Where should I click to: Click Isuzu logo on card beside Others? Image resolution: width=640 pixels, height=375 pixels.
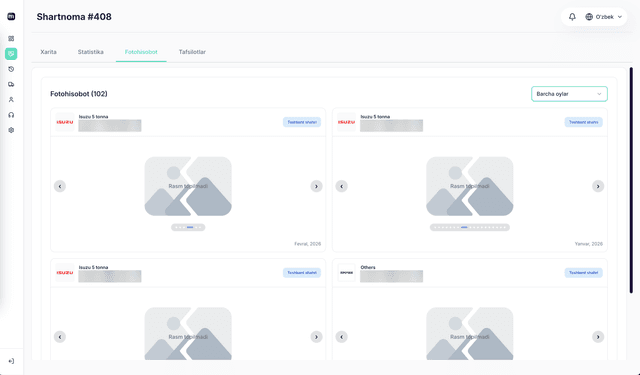point(65,273)
